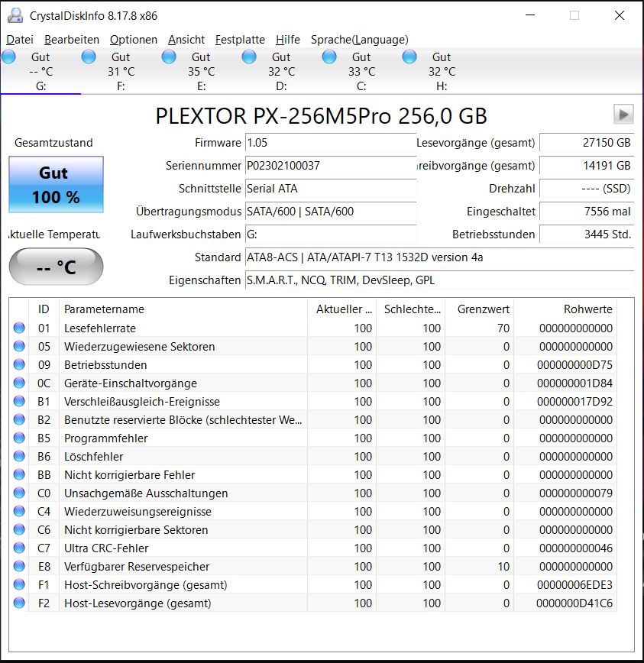Open the Bearbeiten menu

(x=72, y=40)
